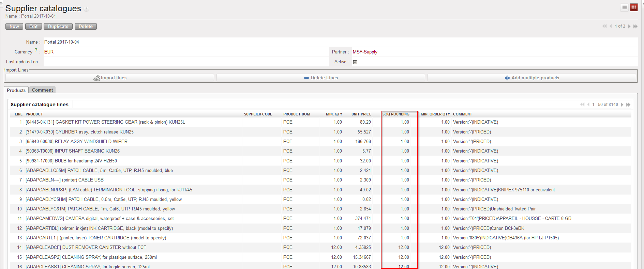Select the red form view icon
Image resolution: width=644 pixels, height=269 pixels.
(x=634, y=7)
